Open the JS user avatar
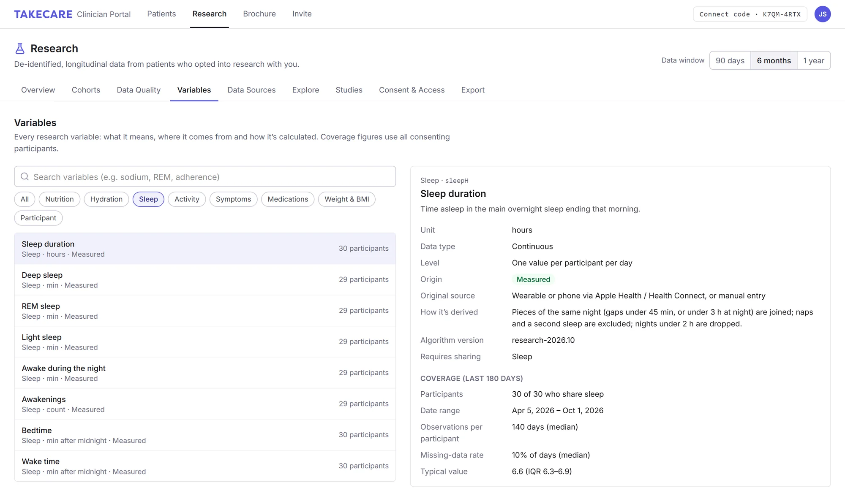 coord(822,14)
